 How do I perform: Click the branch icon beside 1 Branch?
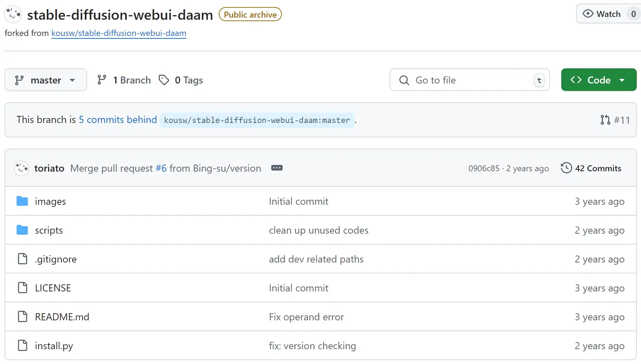click(x=102, y=80)
